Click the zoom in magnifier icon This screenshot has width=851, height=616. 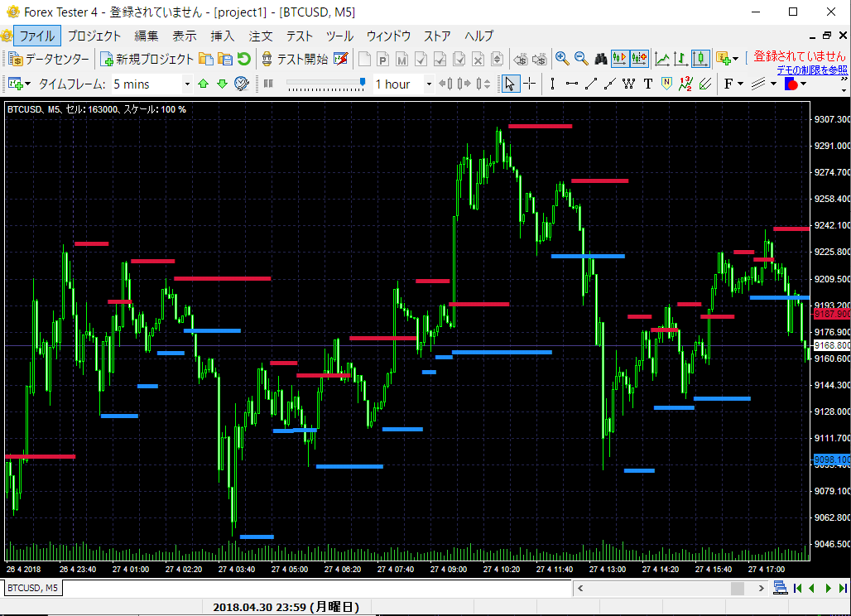(562, 59)
